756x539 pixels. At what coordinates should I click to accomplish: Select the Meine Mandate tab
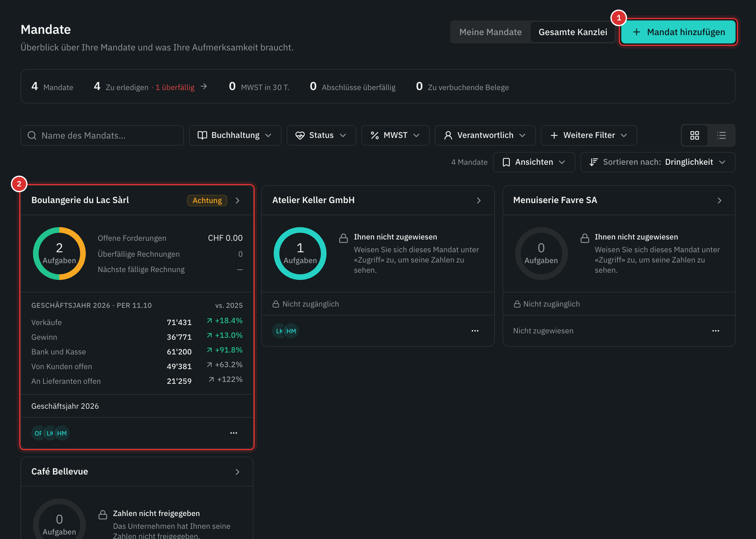point(490,32)
